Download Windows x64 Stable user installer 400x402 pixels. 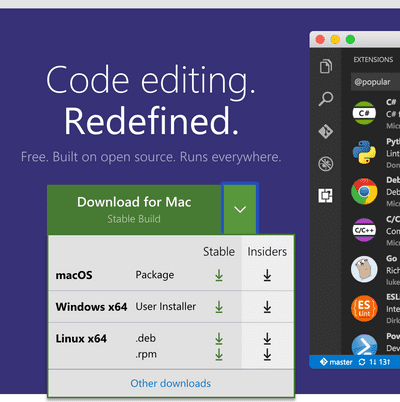pos(219,307)
